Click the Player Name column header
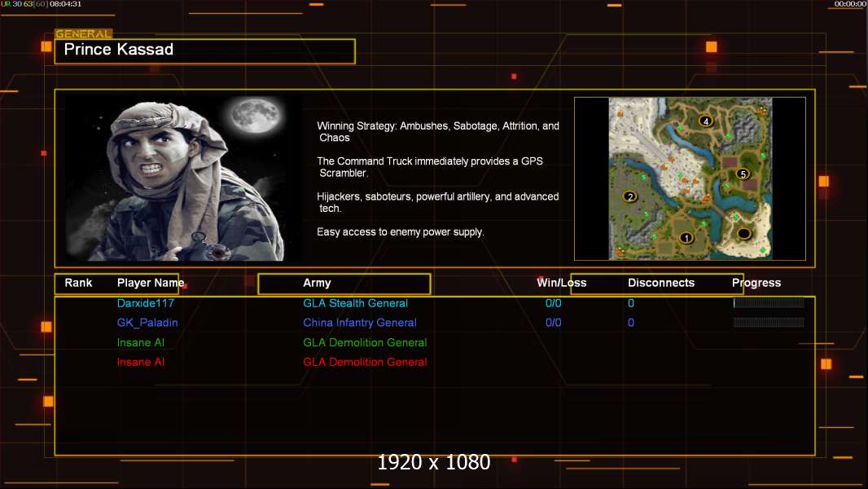Image resolution: width=868 pixels, height=489 pixels. click(x=151, y=283)
